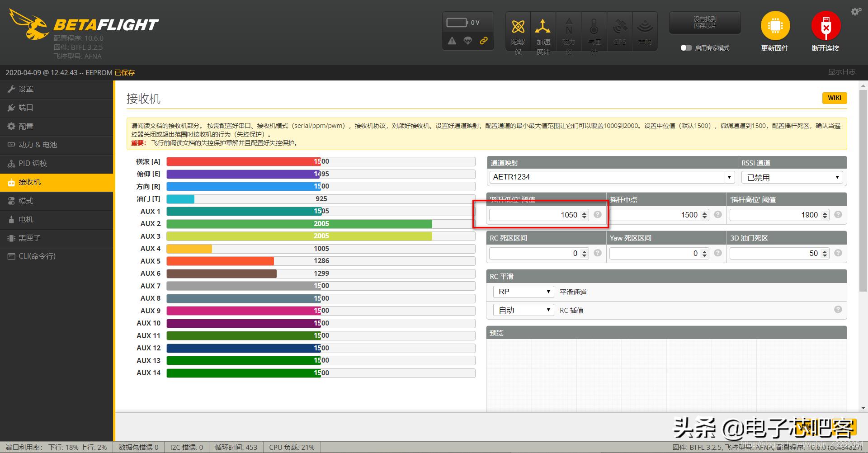Switch to the 接收机 receiver tab
The width and height of the screenshot is (868, 453).
point(32,182)
